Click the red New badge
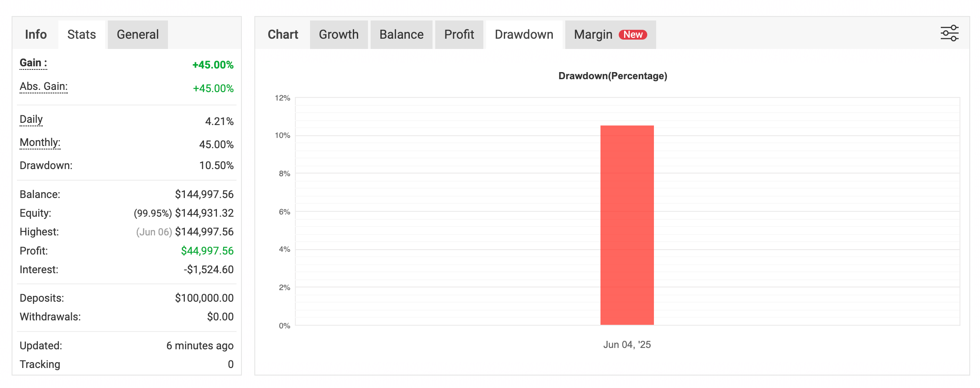 (633, 35)
